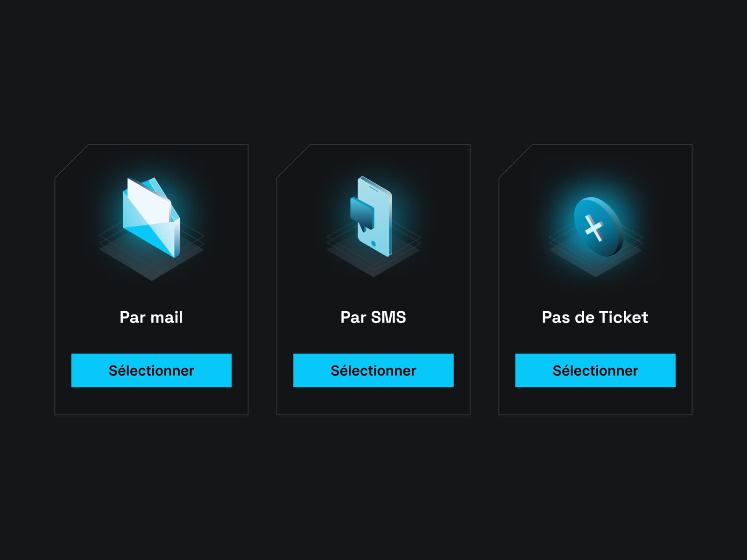Click the Par mail label

[x=151, y=317]
